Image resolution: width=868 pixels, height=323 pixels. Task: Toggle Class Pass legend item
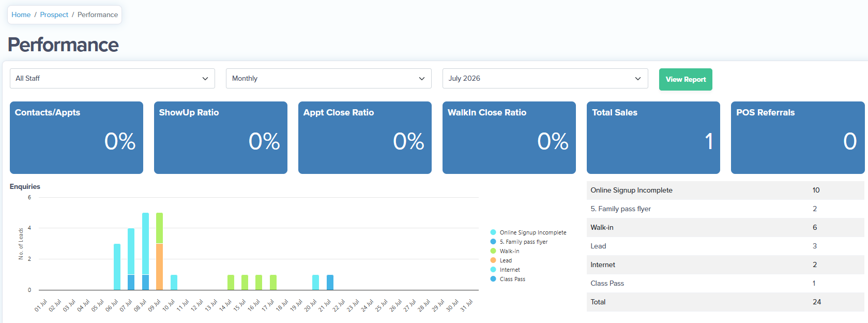click(508, 279)
